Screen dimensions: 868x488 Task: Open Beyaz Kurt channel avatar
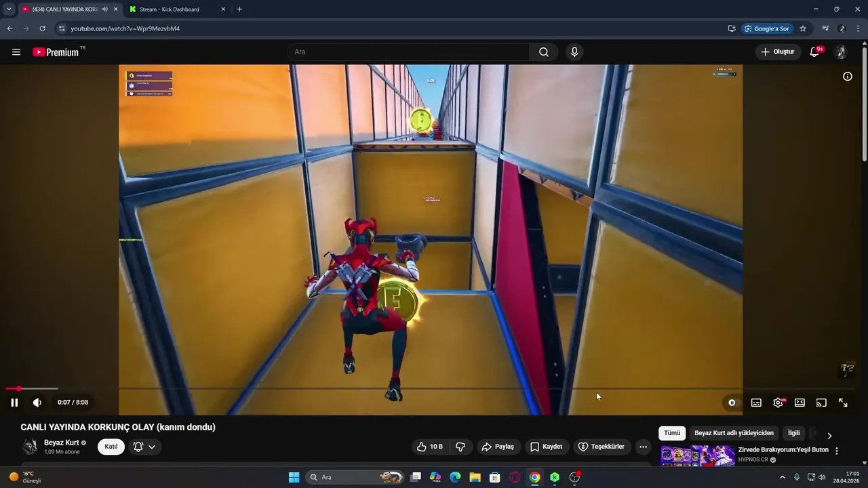pyautogui.click(x=30, y=447)
